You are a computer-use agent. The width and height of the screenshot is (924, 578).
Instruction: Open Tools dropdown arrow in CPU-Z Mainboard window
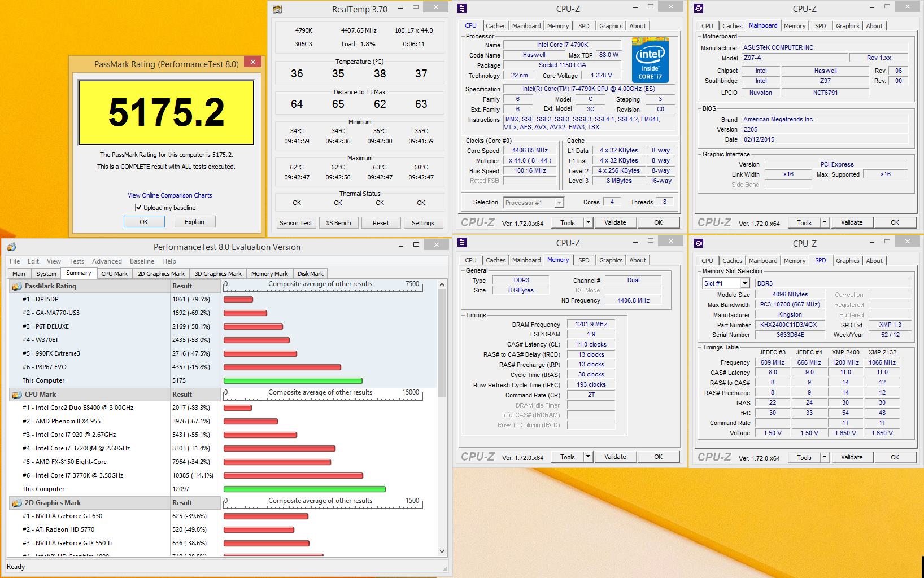click(825, 222)
